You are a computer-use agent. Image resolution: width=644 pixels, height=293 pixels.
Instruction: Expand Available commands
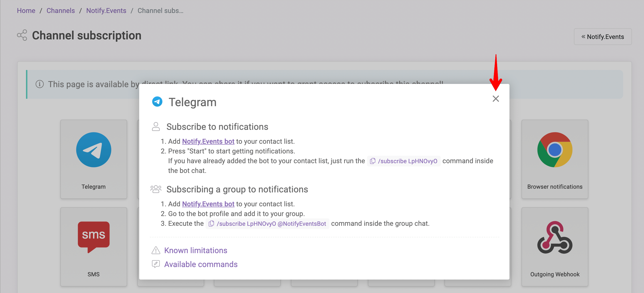(201, 264)
